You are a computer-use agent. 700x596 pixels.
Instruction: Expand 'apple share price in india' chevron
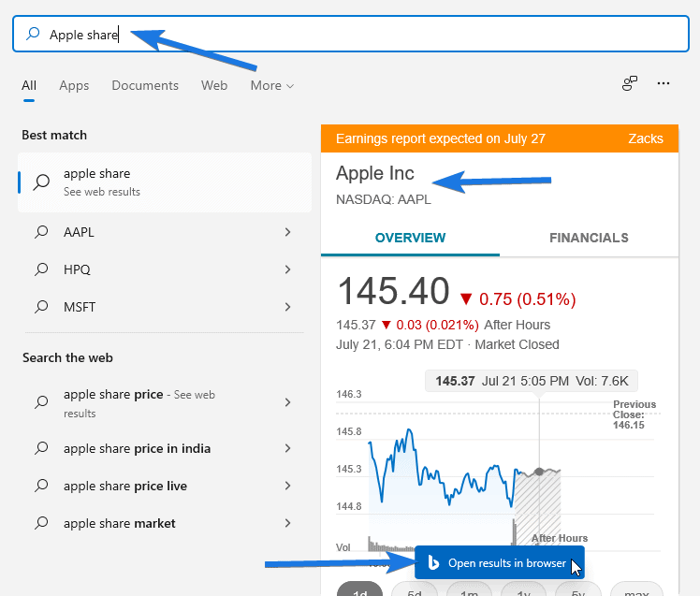pyautogui.click(x=287, y=448)
